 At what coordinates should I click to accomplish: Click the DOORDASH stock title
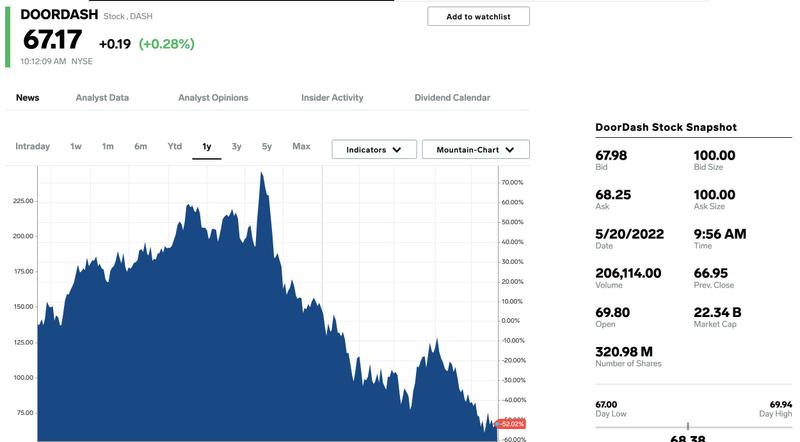[59, 14]
